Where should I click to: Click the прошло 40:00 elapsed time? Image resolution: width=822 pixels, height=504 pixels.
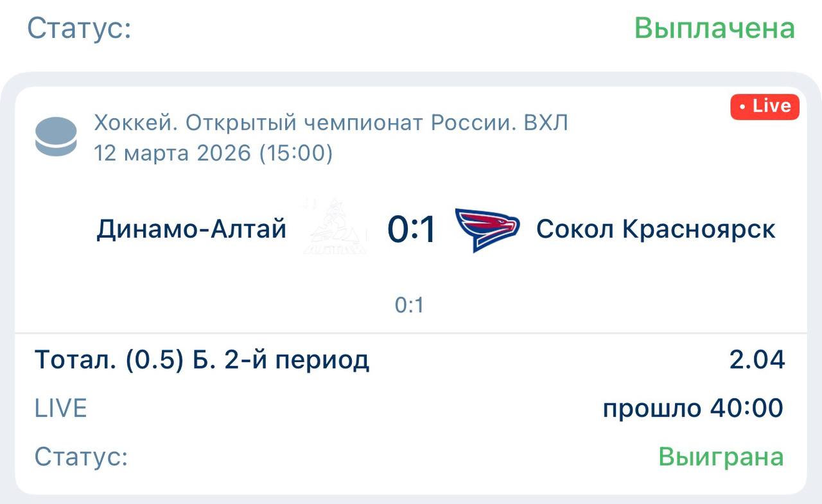tap(693, 408)
